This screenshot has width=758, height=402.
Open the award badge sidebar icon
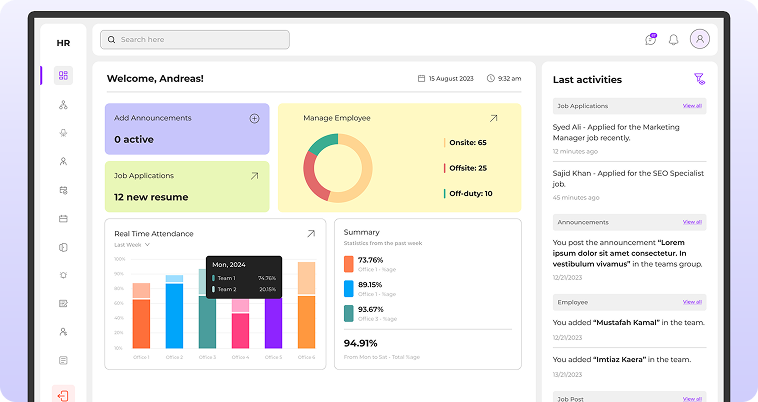point(63,133)
